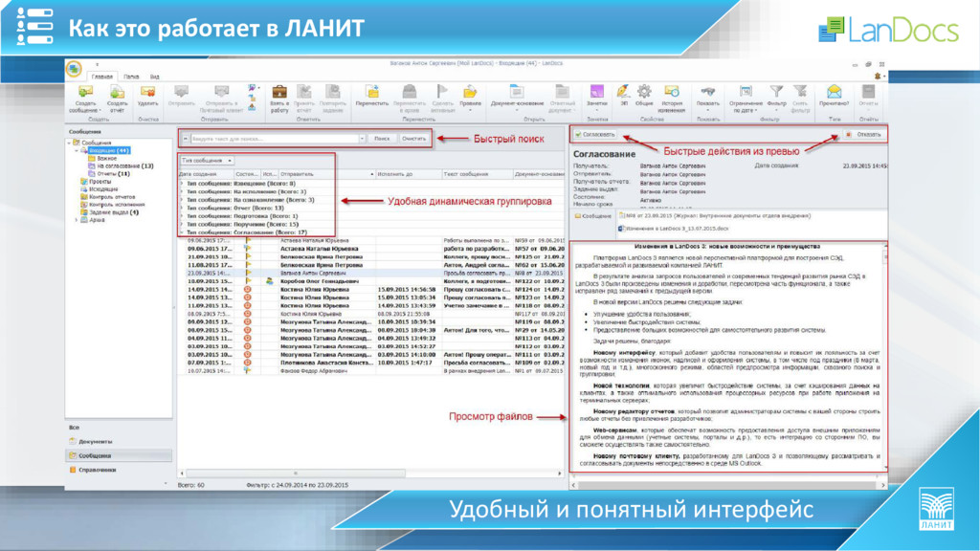Expand group Поручение (Всего: 15)
Screen dimensions: 980x551
pyautogui.click(x=183, y=224)
